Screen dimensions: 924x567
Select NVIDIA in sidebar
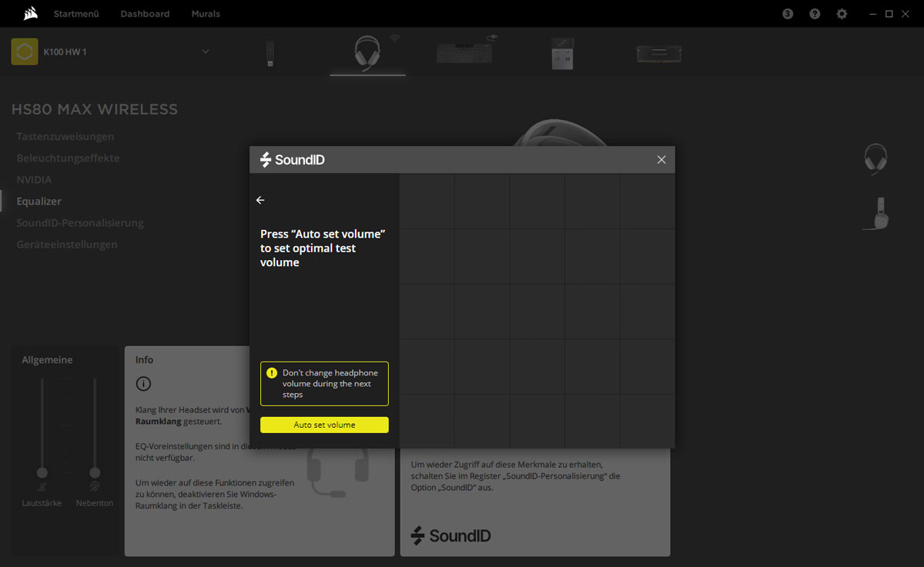[x=35, y=179]
